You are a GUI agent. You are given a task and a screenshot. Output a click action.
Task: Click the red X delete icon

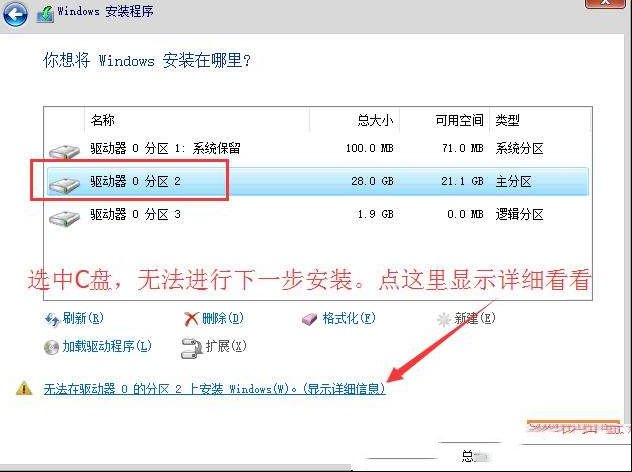coord(191,319)
